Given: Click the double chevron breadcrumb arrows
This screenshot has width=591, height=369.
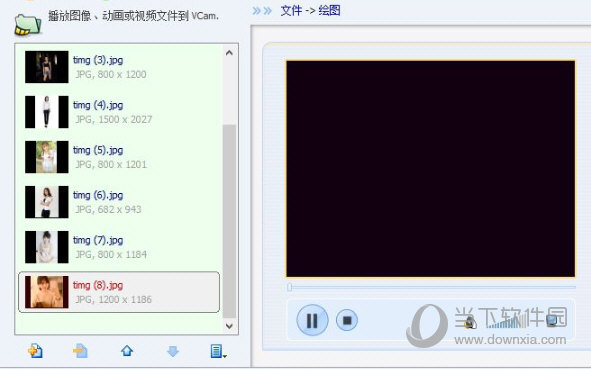Looking at the screenshot, I should (262, 11).
